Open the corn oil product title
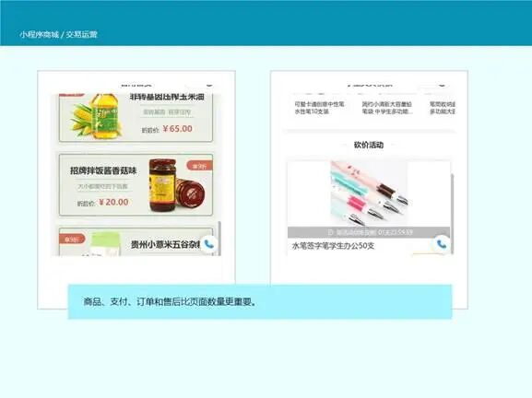 coord(167,97)
